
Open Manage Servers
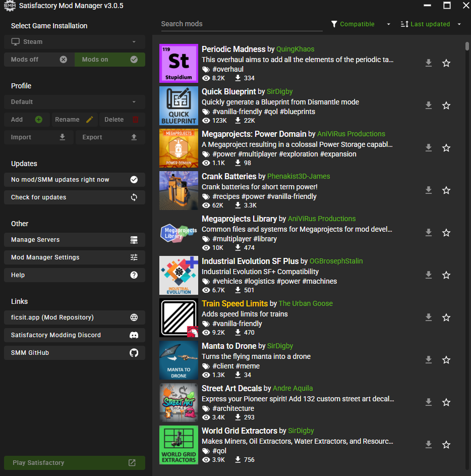point(75,240)
